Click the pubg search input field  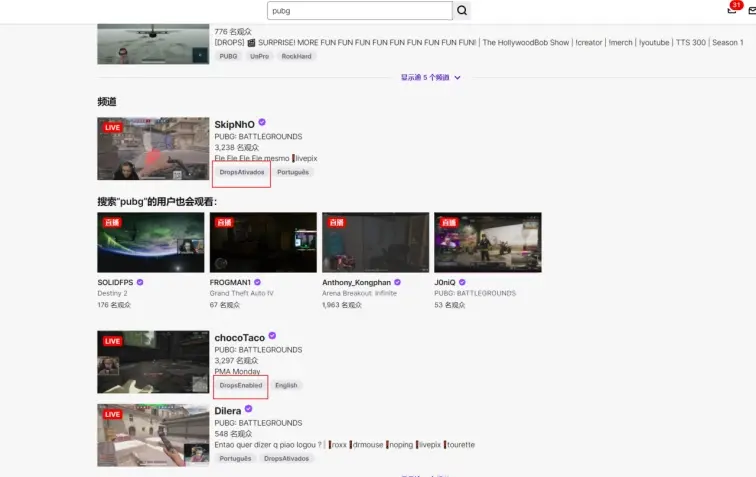(x=360, y=11)
